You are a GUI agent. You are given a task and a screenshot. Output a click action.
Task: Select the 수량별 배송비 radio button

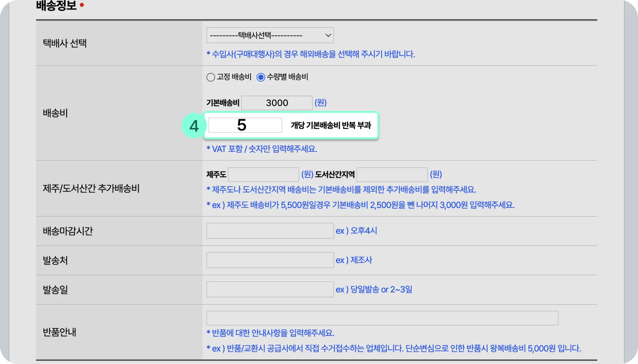coord(261,77)
